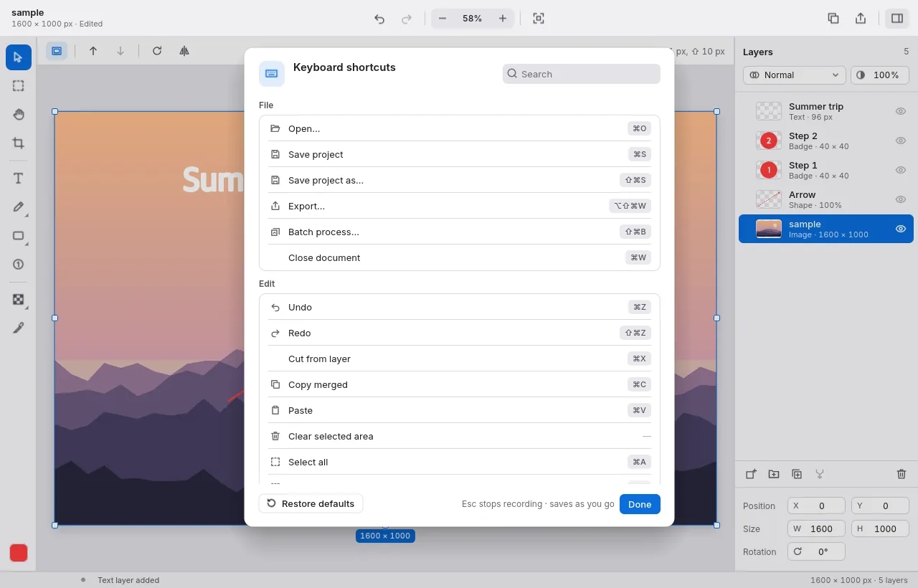Click Restore defaults button
This screenshot has width=918, height=588.
coord(311,503)
